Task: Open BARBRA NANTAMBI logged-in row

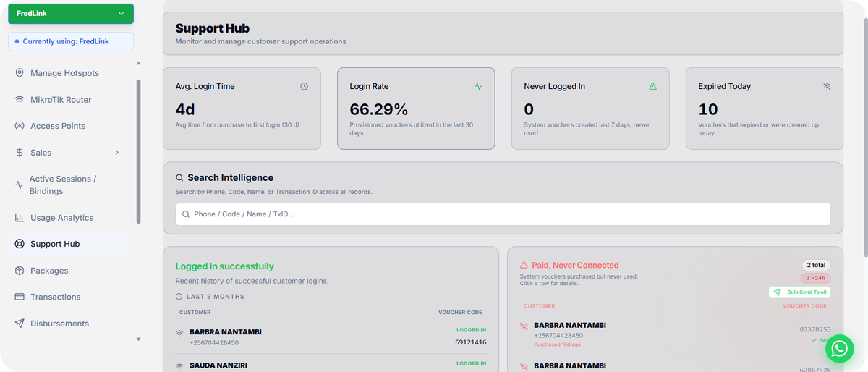Action: 331,337
